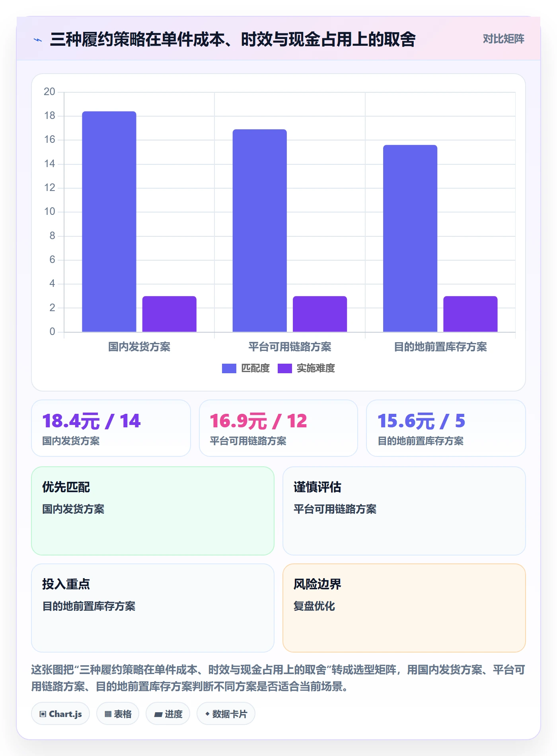Click the page title 三种履约策略 heading
This screenshot has height=756, width=557.
pyautogui.click(x=233, y=39)
